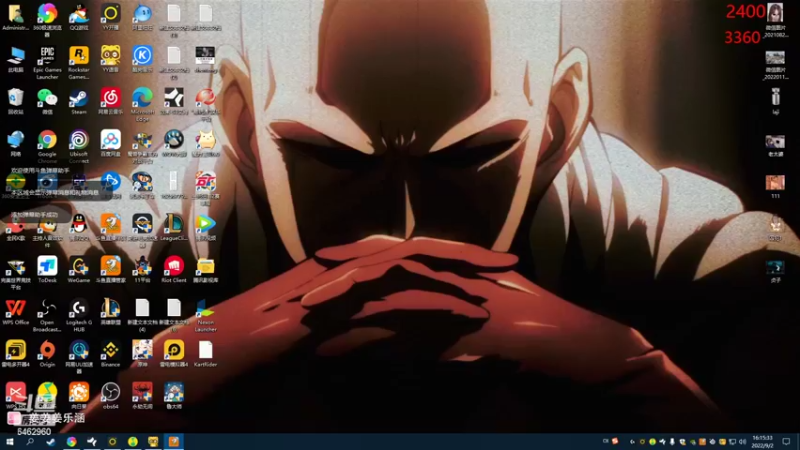Open WPS Office desktop shortcut

15,311
